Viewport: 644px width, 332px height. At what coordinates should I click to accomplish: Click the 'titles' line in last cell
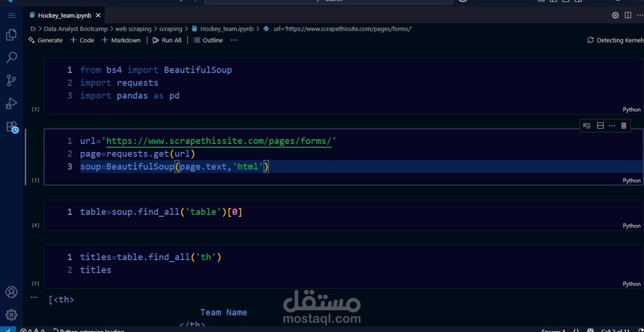[96, 270]
